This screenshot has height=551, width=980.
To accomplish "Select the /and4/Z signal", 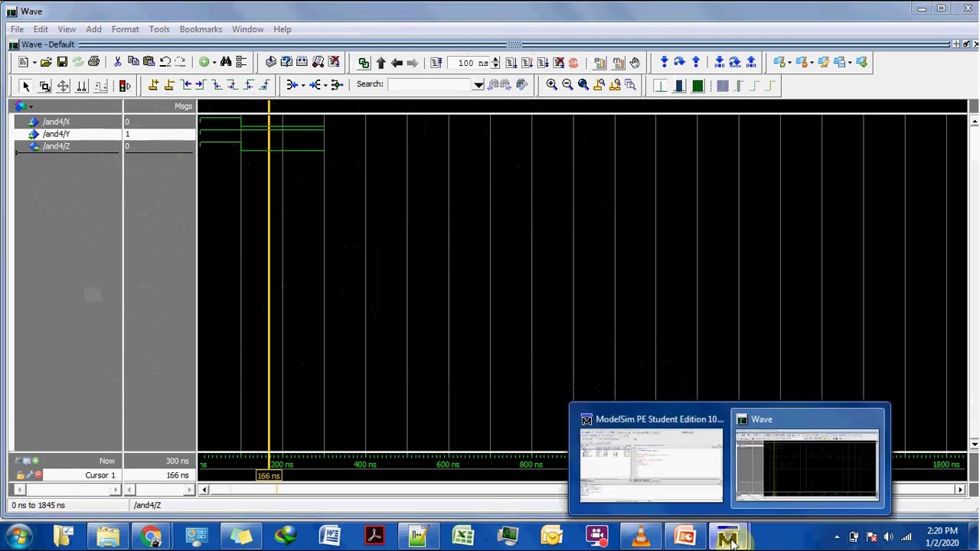I will [x=56, y=146].
